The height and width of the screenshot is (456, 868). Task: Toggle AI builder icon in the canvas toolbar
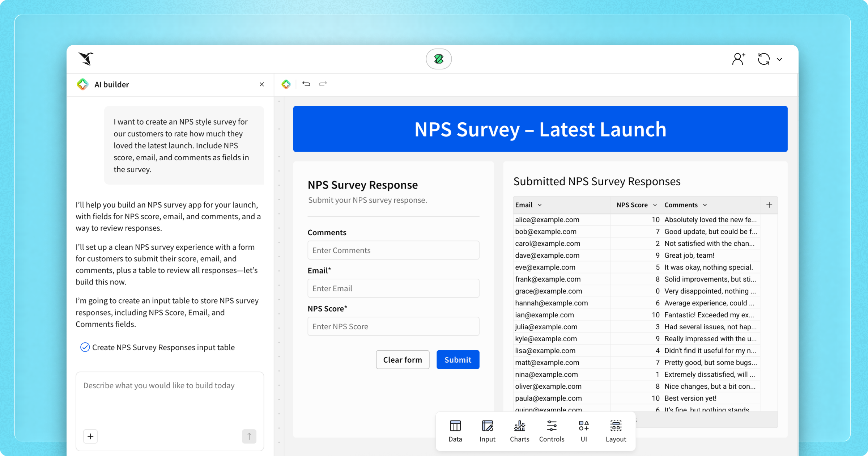coord(286,84)
